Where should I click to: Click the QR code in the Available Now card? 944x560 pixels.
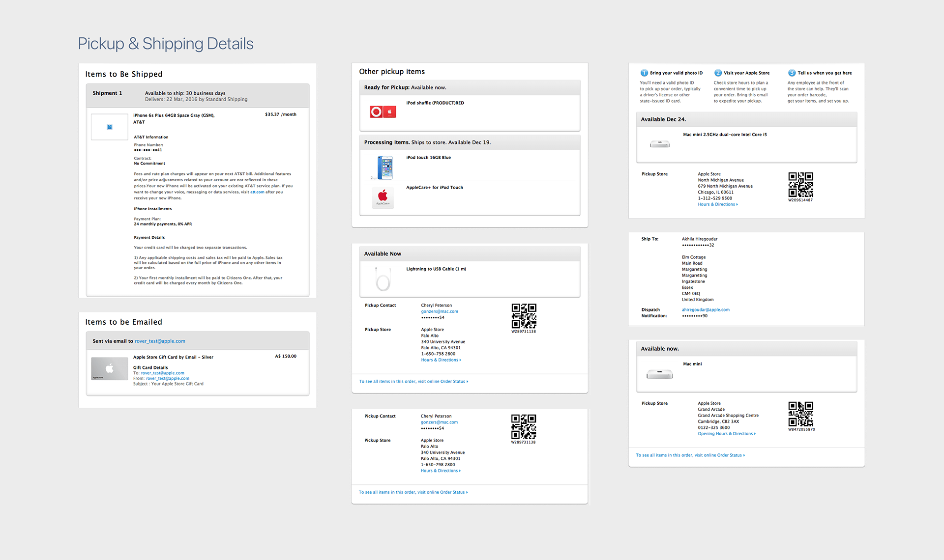[x=524, y=316]
